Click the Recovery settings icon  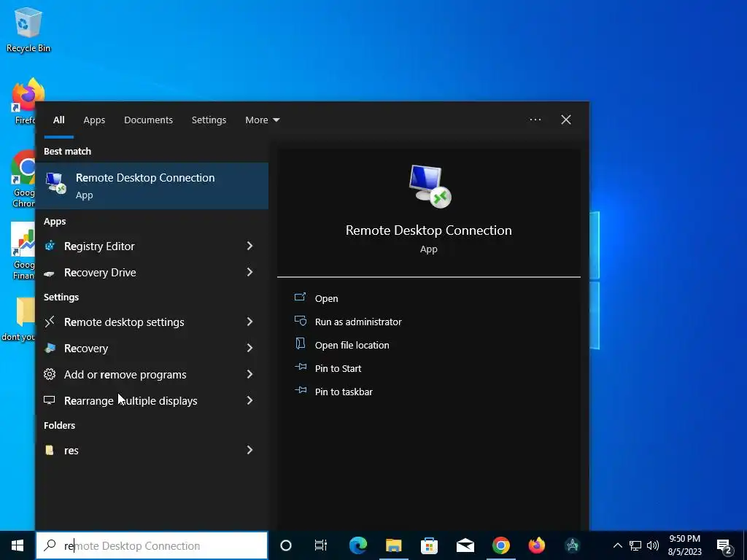click(50, 348)
